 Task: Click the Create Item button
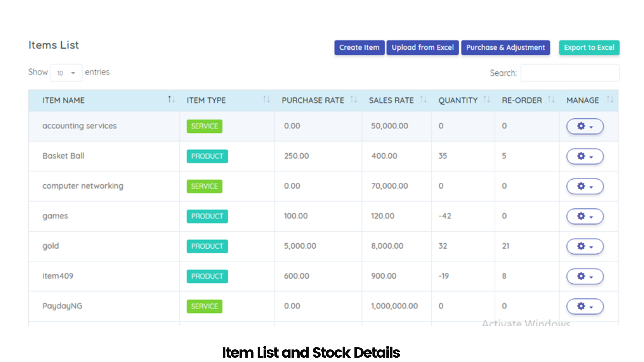(359, 48)
